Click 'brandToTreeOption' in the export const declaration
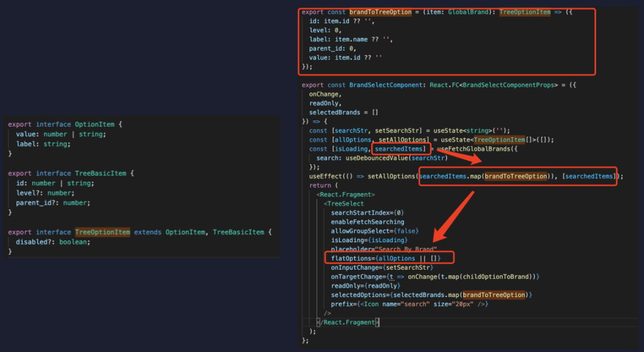This screenshot has height=352, width=644. (x=380, y=12)
